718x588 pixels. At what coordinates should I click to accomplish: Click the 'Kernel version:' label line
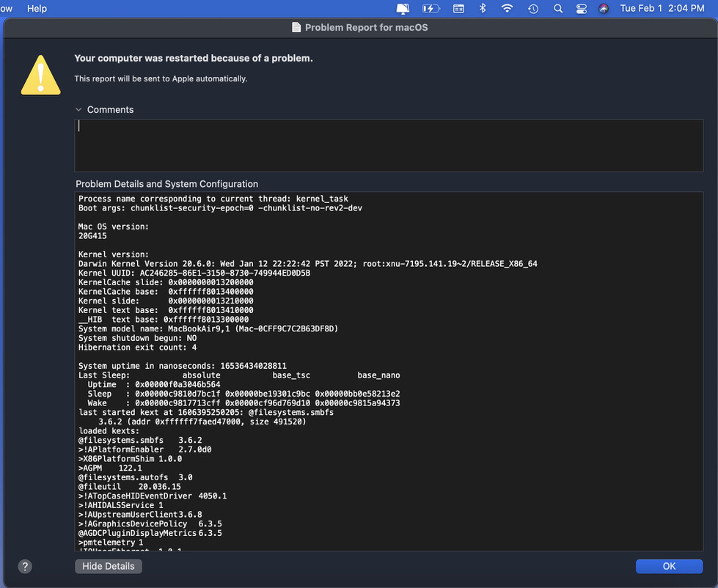[x=114, y=254]
